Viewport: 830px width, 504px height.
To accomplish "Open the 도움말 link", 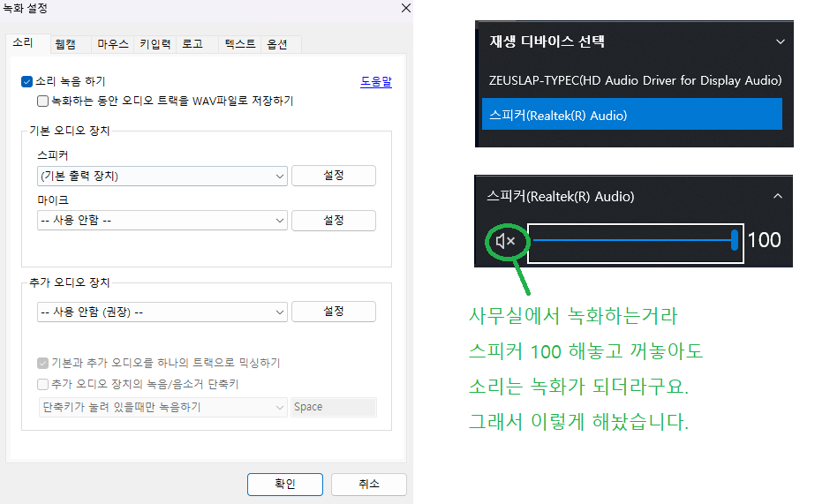I will pyautogui.click(x=376, y=81).
